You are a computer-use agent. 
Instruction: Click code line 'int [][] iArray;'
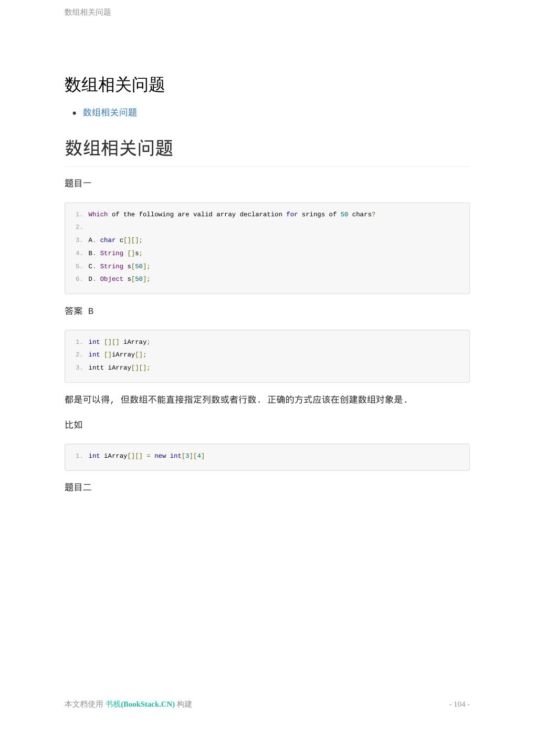119,342
